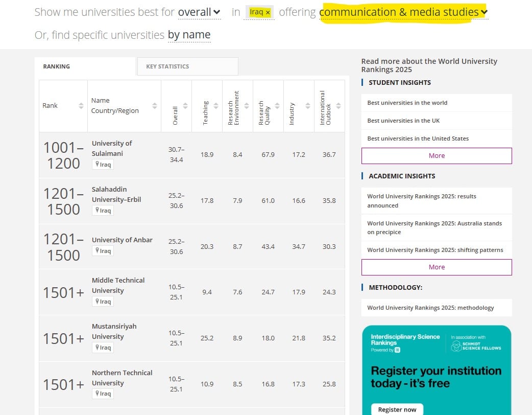The width and height of the screenshot is (532, 415).
Task: Sort by Industry column arrows
Action: [x=308, y=106]
